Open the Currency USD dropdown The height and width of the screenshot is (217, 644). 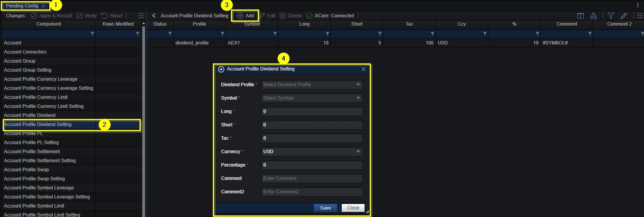[312, 152]
